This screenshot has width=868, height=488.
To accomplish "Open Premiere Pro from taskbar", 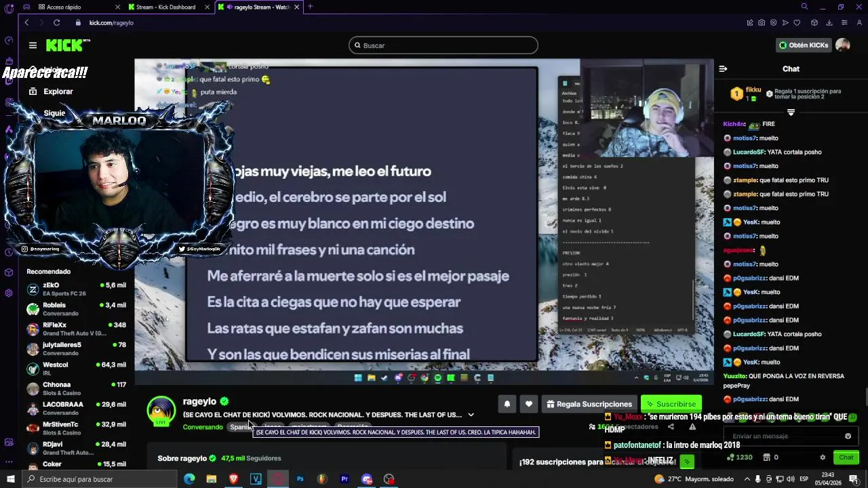I will [x=344, y=479].
